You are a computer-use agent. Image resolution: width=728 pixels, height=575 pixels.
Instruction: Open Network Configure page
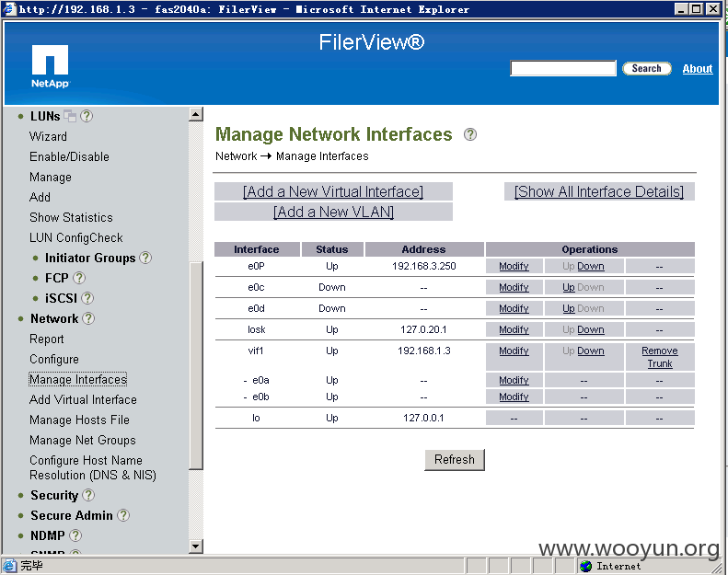pos(54,360)
